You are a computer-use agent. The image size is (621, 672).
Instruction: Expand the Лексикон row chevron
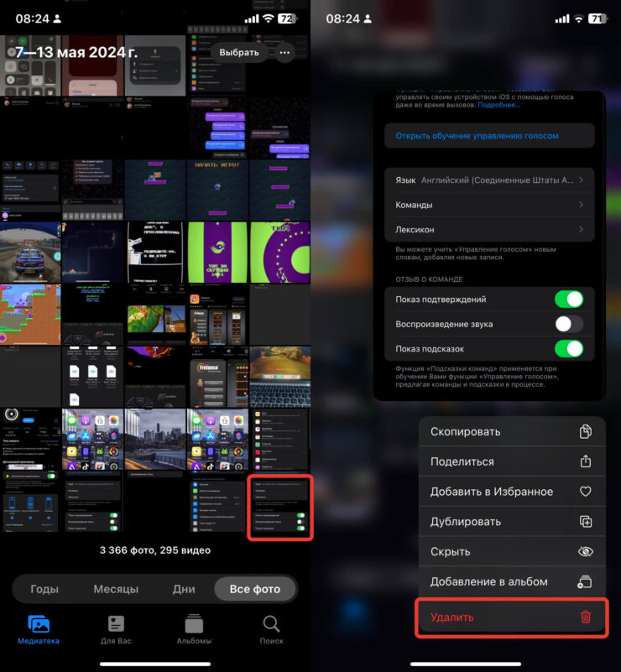tap(582, 229)
